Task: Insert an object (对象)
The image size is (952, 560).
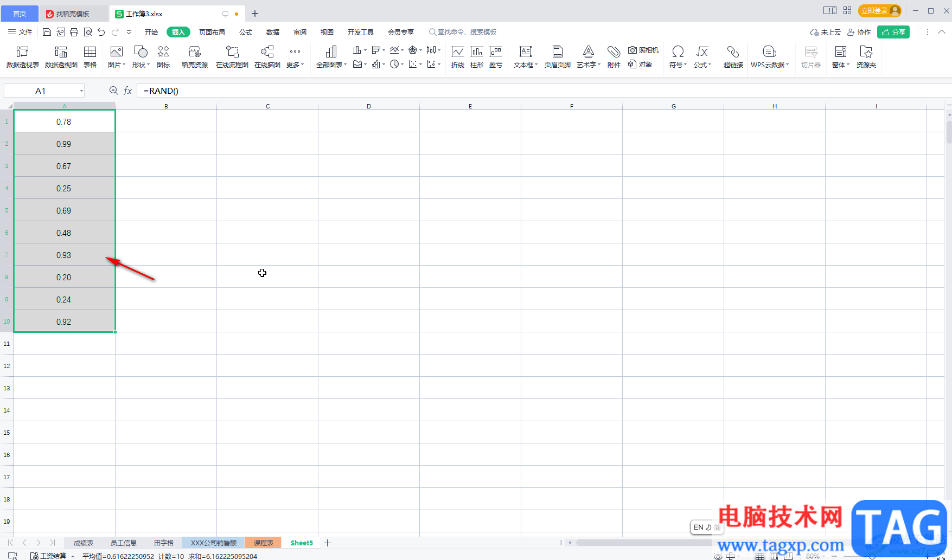Action: 640,65
